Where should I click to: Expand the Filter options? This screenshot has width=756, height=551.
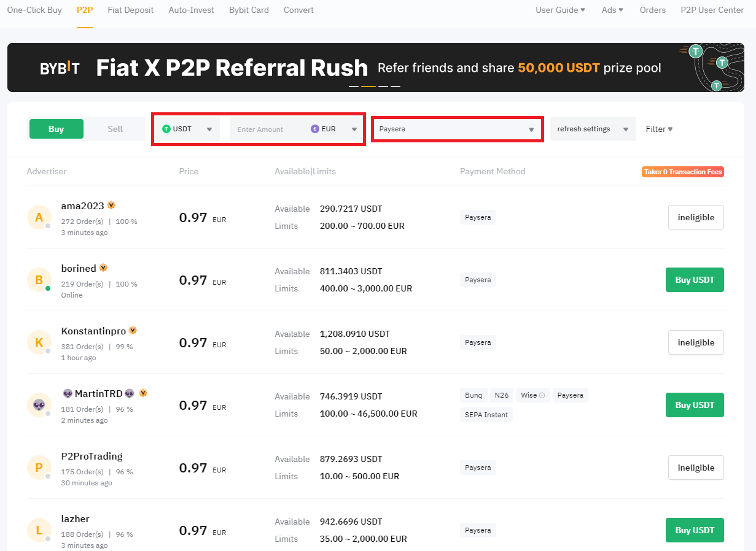coord(659,129)
